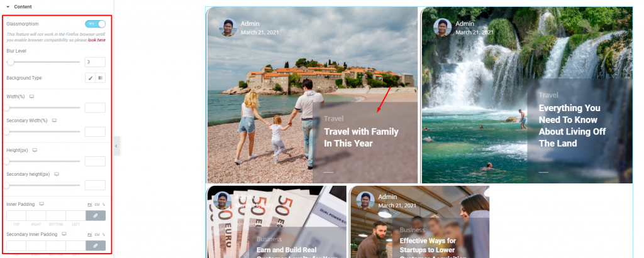
Task: Click the device icon beside Secondary height(px)
Action: click(x=57, y=174)
